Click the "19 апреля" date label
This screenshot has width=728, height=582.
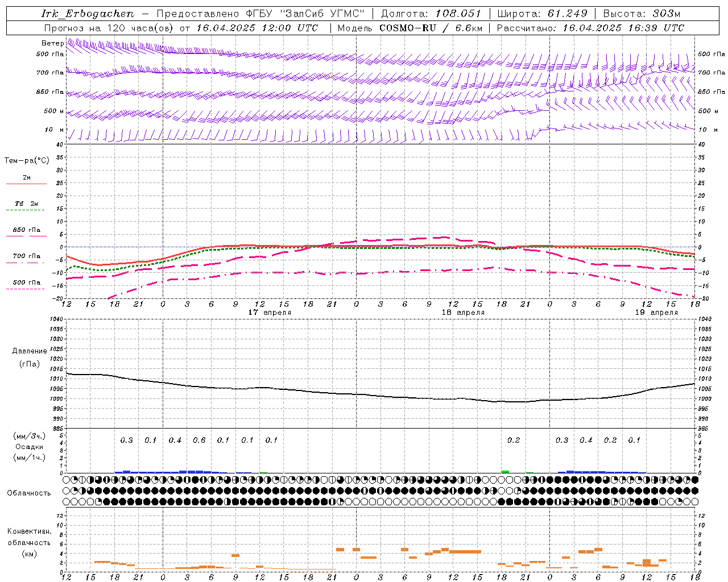(656, 313)
